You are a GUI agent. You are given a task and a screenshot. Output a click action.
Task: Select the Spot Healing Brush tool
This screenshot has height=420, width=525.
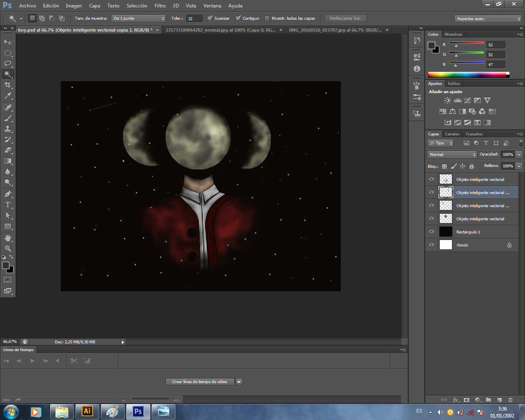coord(8,107)
